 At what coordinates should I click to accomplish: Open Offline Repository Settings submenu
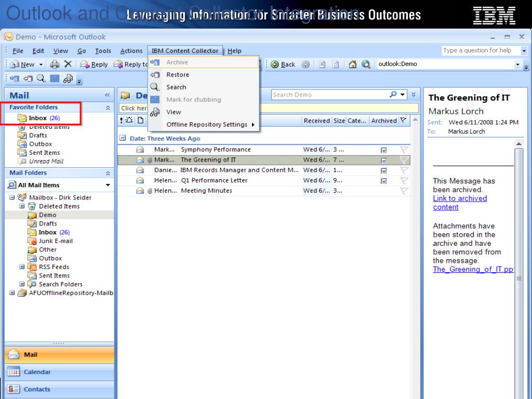204,125
